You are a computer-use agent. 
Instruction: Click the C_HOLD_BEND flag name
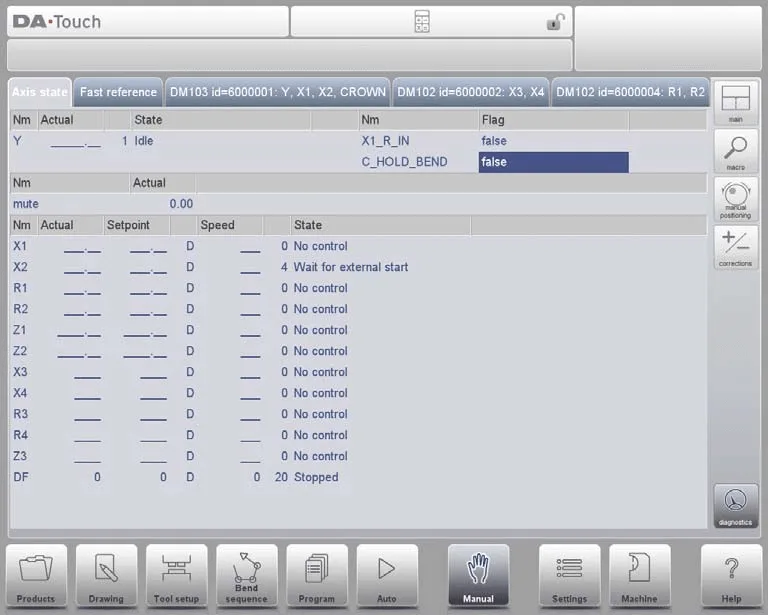404,162
